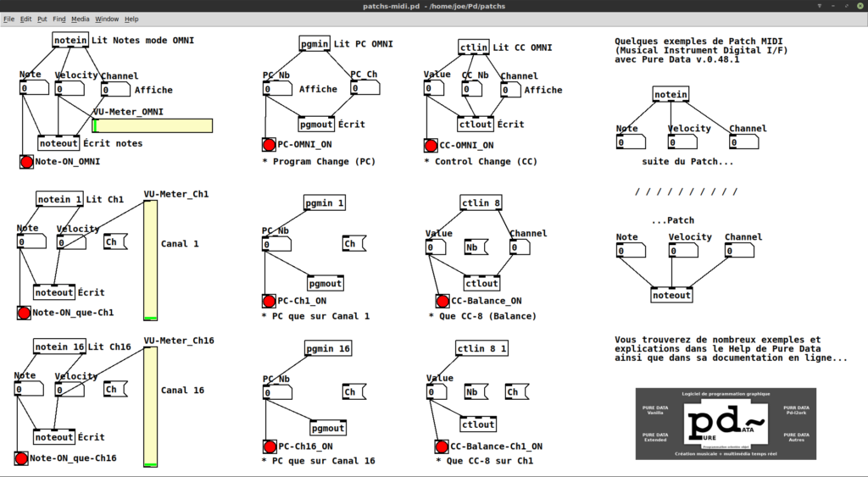Click the '* Program Change (PC)' comment

[x=319, y=162]
